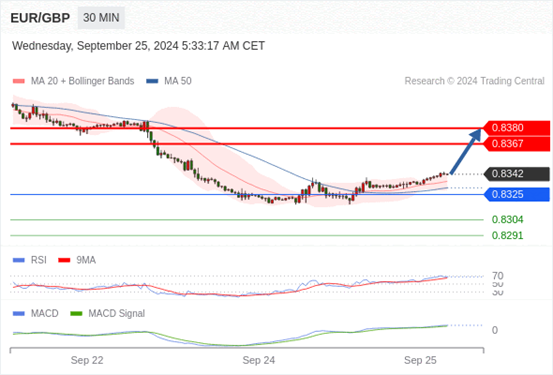Toggle the MA 50 legend entry

click(x=169, y=81)
